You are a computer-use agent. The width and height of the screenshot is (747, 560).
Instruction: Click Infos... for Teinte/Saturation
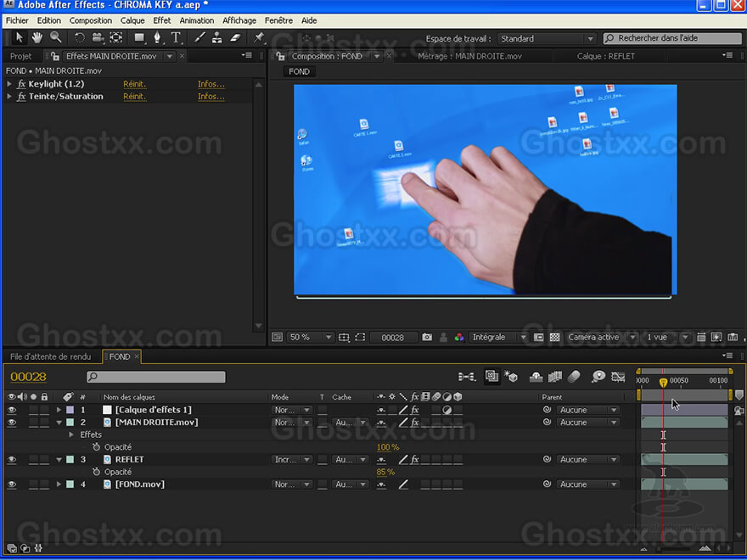211,97
